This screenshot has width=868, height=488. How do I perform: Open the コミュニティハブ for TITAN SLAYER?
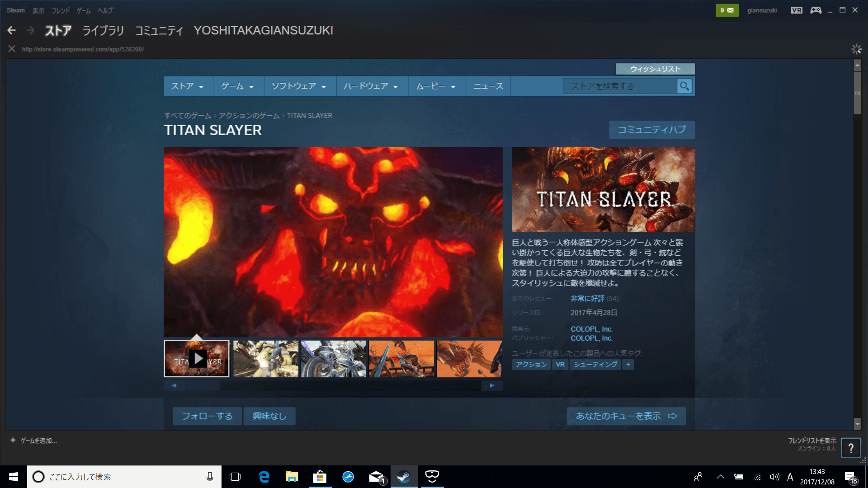[x=652, y=130]
